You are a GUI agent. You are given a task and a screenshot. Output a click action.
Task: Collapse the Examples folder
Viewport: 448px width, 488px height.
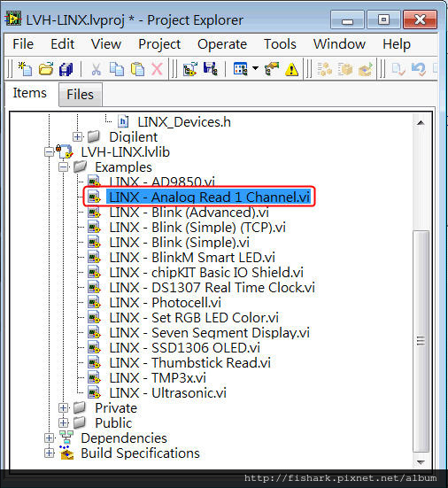63,167
